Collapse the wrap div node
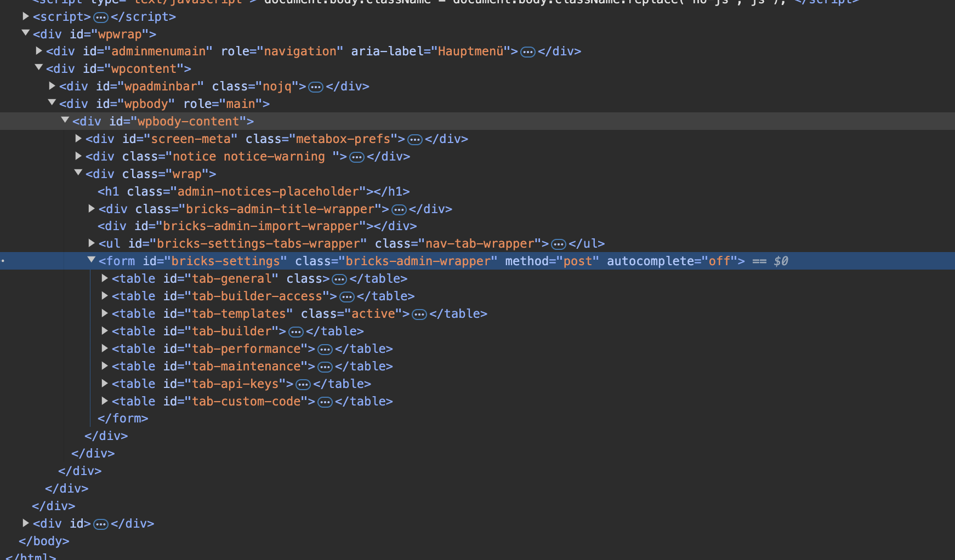This screenshot has height=560, width=955. [78, 173]
